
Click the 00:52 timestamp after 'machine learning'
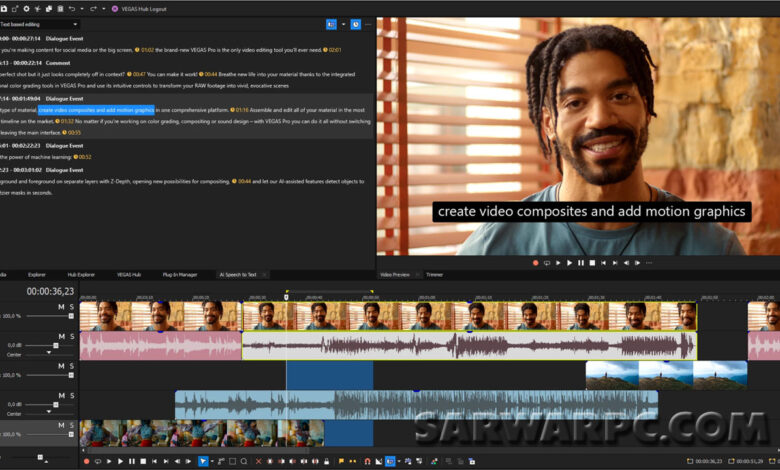(x=83, y=157)
